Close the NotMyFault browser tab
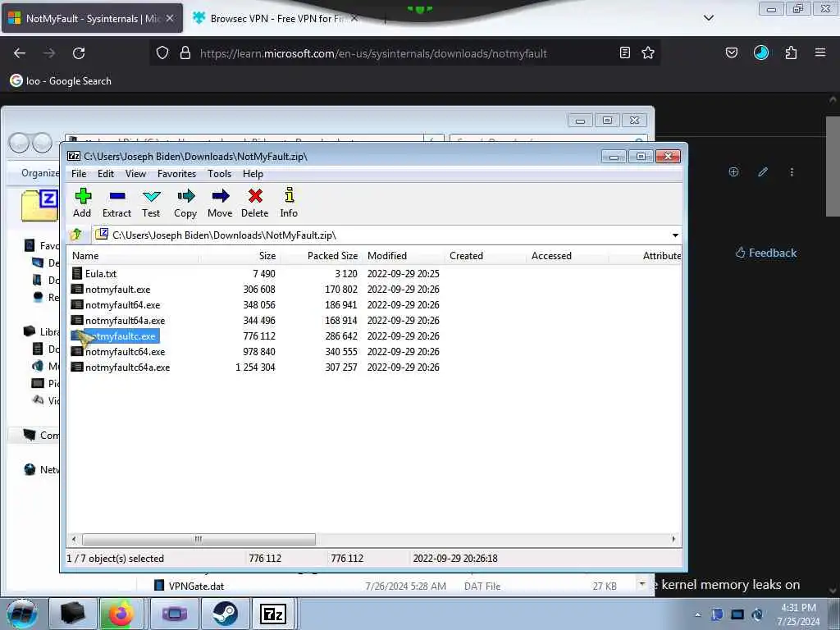840x630 pixels. pyautogui.click(x=170, y=18)
